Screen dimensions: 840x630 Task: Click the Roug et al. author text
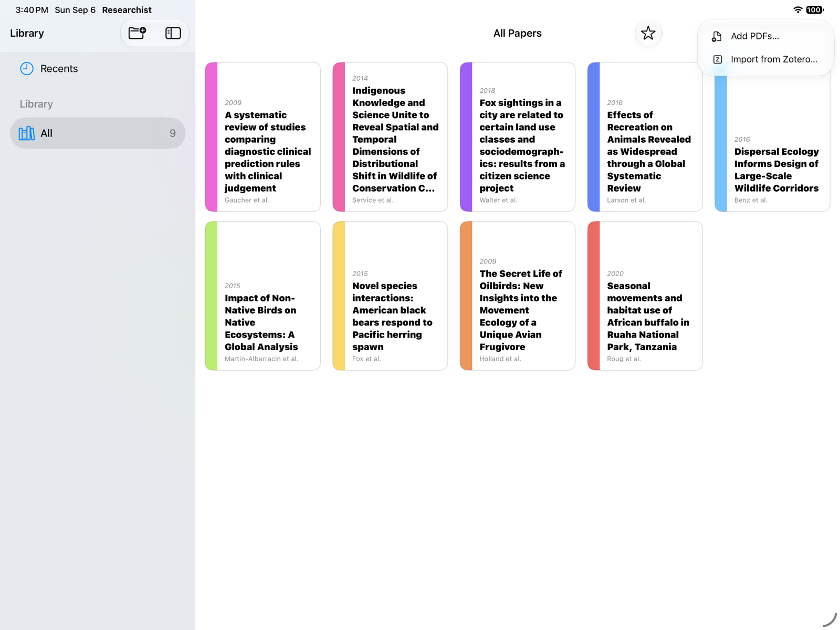coord(624,359)
